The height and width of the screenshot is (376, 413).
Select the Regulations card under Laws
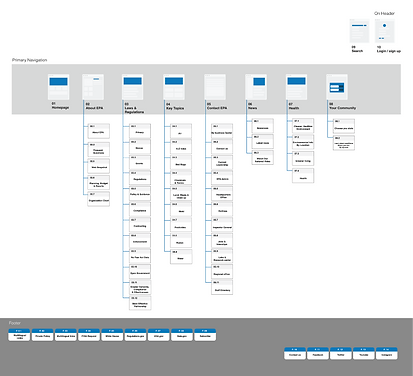pyautogui.click(x=140, y=178)
